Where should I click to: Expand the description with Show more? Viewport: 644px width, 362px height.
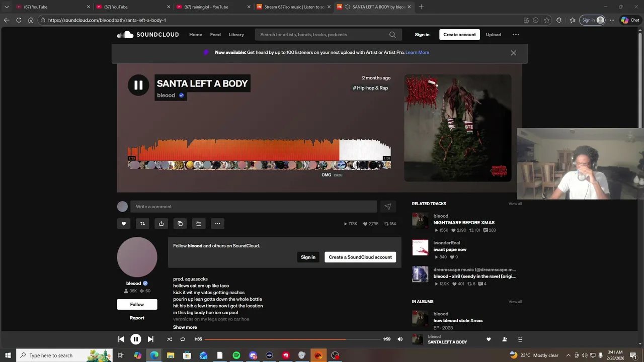click(x=185, y=327)
